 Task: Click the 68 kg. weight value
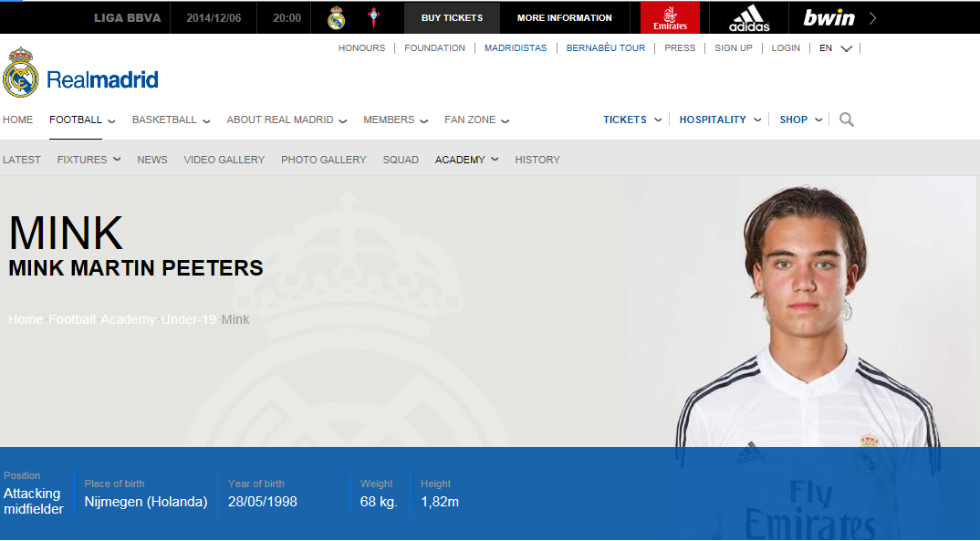point(379,502)
